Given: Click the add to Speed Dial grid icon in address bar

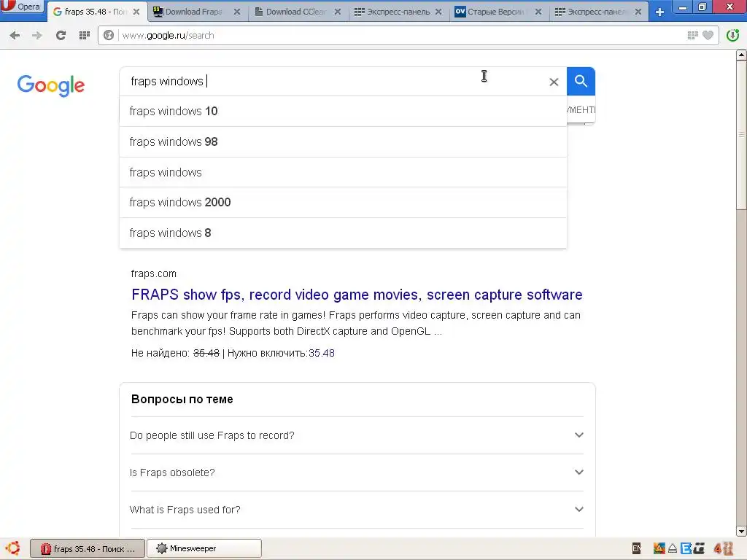Looking at the screenshot, I should point(693,35).
